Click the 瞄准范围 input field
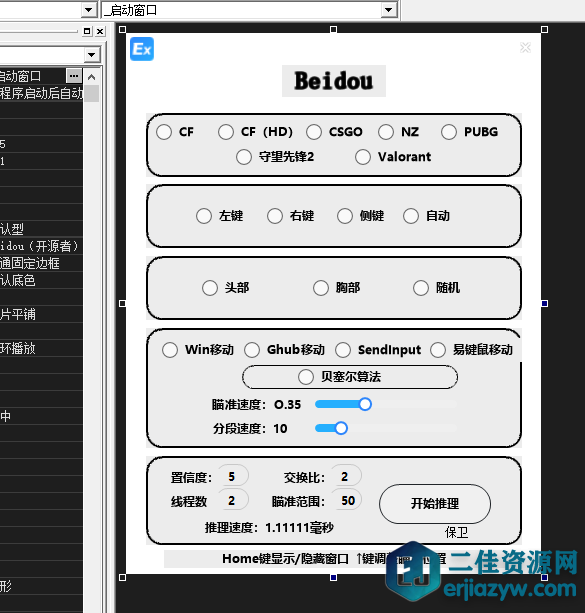This screenshot has width=585, height=613. pos(346,500)
